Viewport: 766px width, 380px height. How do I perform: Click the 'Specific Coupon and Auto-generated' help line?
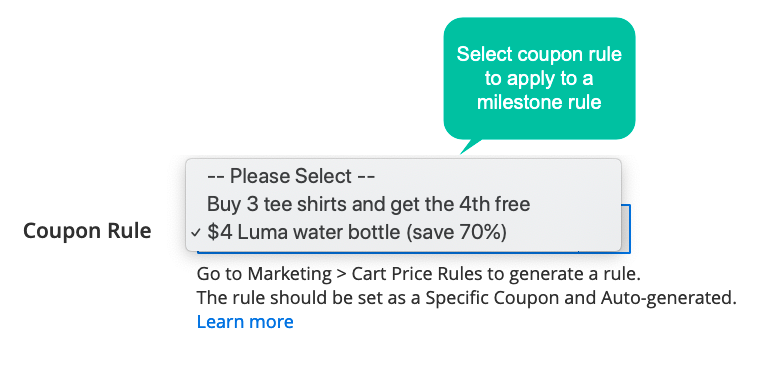(467, 297)
